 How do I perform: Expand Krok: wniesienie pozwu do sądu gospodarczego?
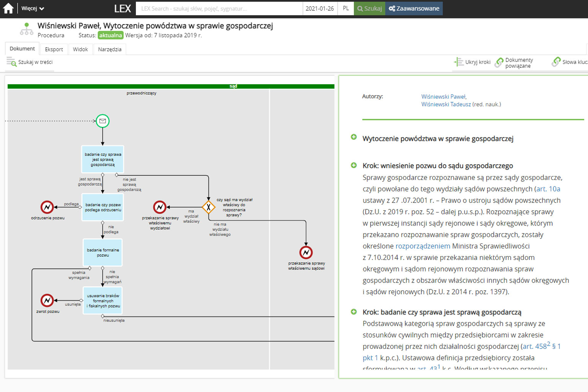tap(354, 165)
